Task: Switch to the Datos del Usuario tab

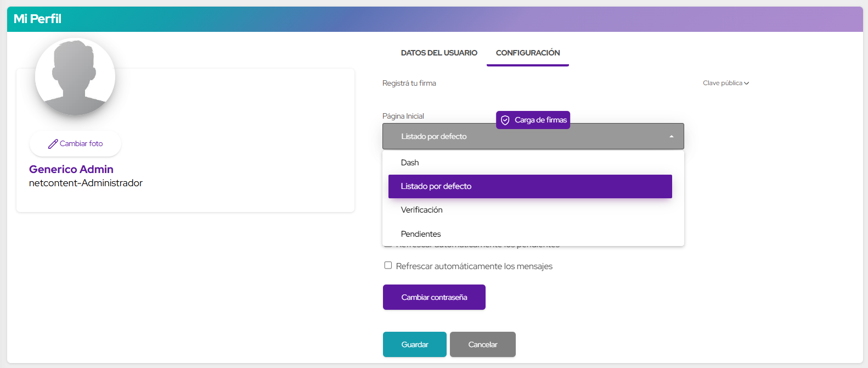Action: click(439, 53)
